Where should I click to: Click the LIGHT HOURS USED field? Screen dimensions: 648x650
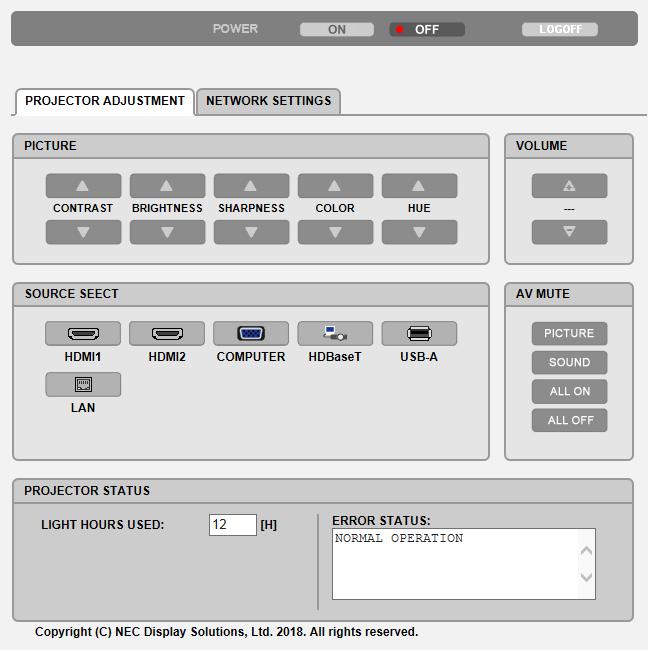(233, 525)
